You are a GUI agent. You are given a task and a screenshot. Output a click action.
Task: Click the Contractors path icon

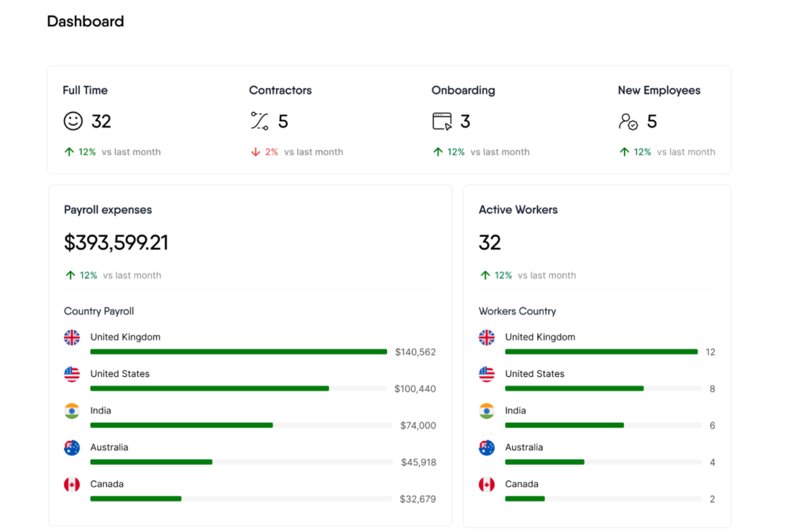tap(259, 121)
